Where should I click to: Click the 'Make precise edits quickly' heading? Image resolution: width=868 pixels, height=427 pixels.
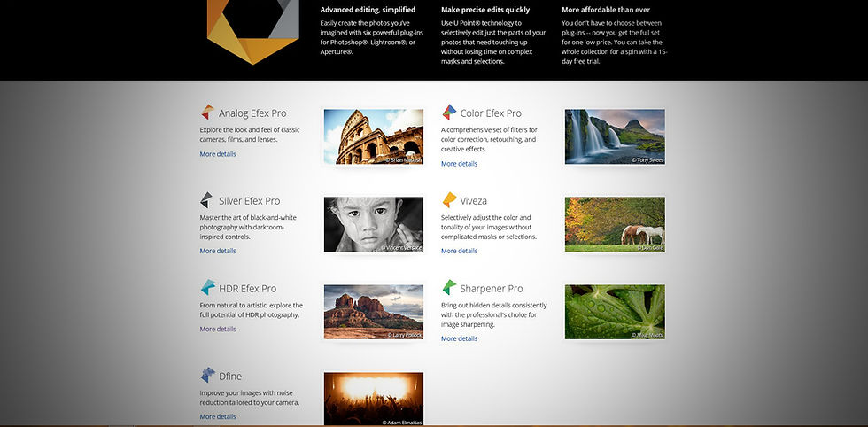(x=485, y=10)
